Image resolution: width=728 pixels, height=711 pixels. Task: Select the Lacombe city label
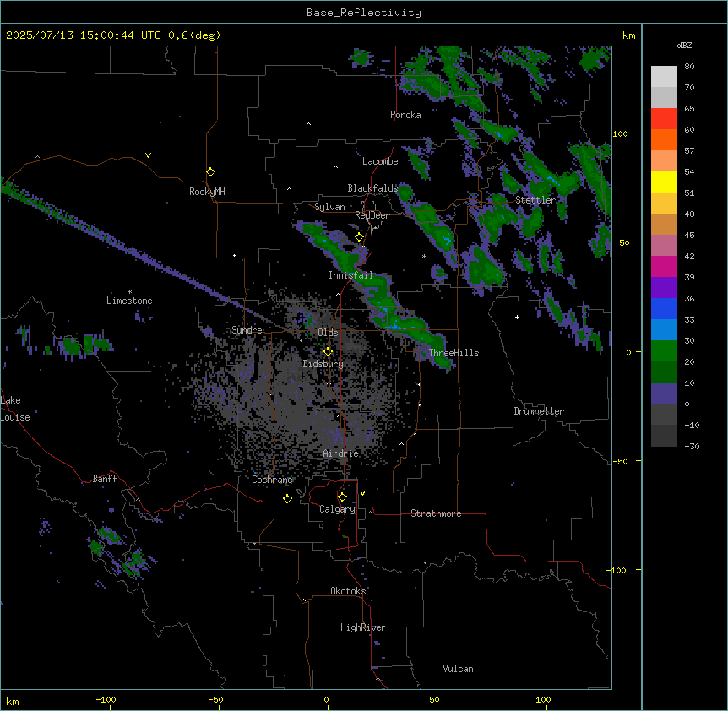[380, 161]
